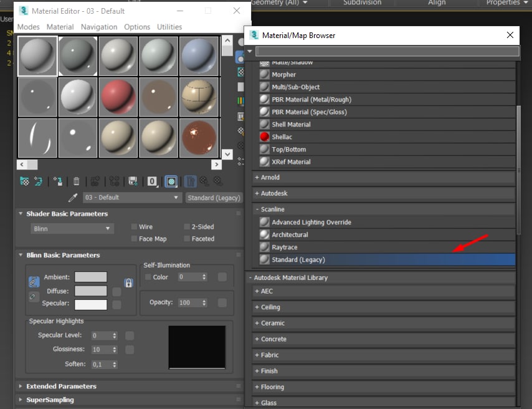
Task: Expand the Autodesk group
Action: click(384, 193)
